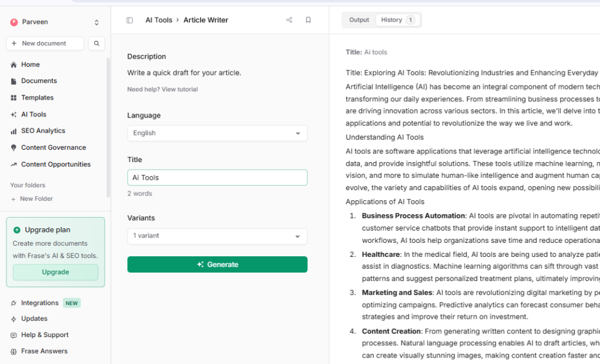The width and height of the screenshot is (600, 364).
Task: Click the bookmark icon in header
Action: tap(308, 20)
